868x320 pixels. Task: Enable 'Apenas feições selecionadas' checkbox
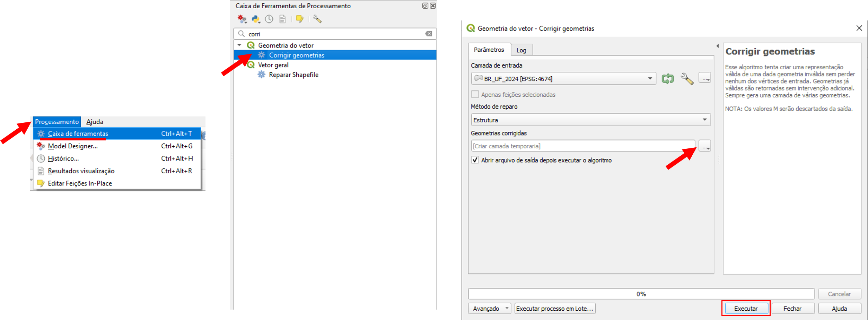(x=475, y=95)
